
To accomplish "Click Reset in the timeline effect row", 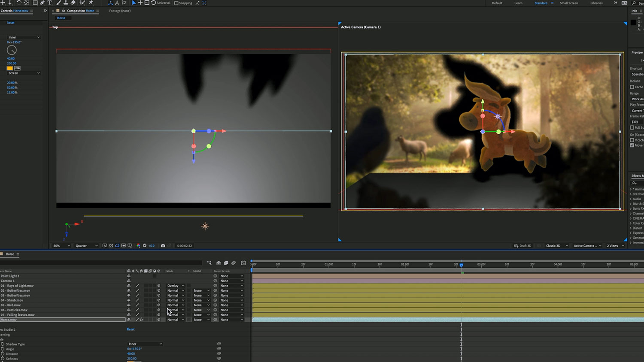I will [x=131, y=329].
